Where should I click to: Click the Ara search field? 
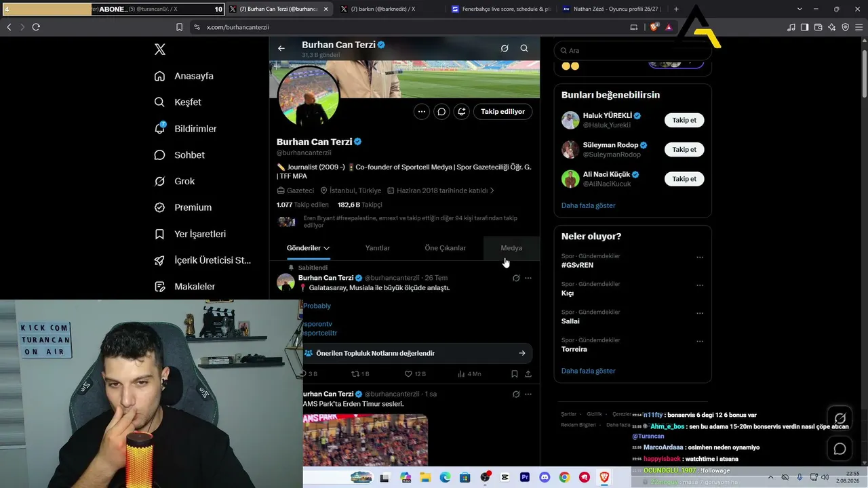point(633,50)
